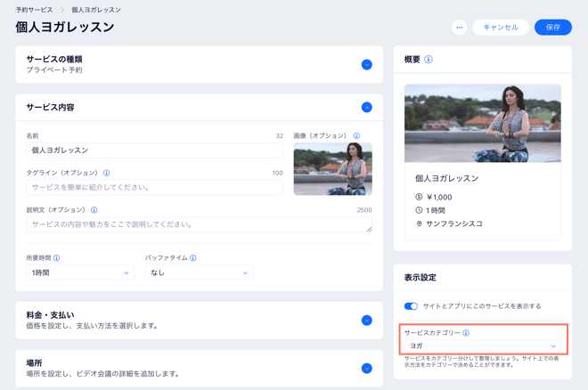Show info for 画像(オプション)
The image size is (588, 390).
click(356, 135)
